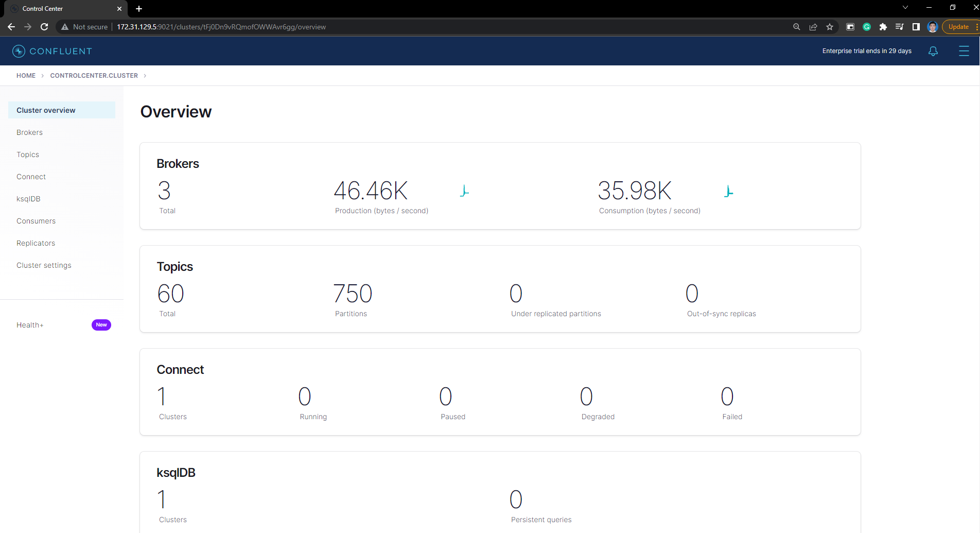Open the tab search dropdown arrow
980x533 pixels.
coord(905,8)
